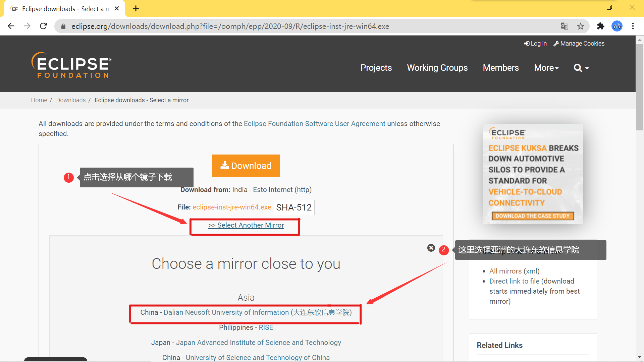Choose University of Science and Technology of China

258,358
